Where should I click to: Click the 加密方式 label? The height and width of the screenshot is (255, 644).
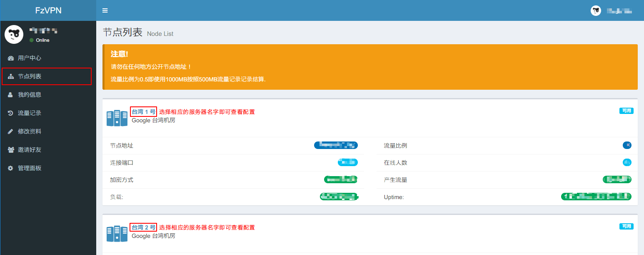click(122, 180)
